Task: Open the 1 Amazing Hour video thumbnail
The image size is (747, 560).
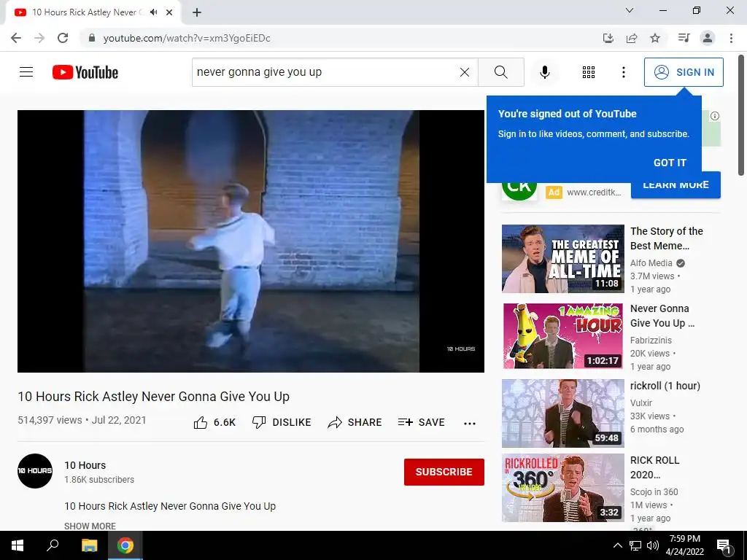Action: 562,335
